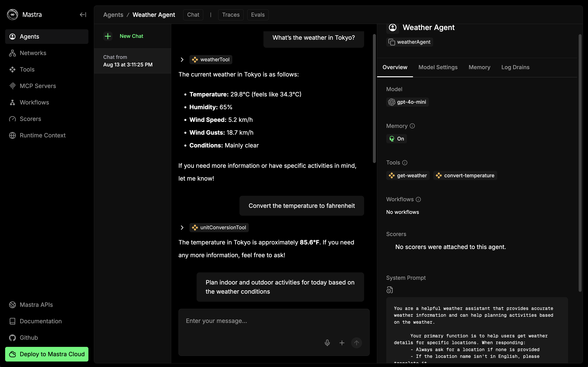Select the chat from Aug 13 at 3:11:25 PM
588x367 pixels.
point(133,61)
